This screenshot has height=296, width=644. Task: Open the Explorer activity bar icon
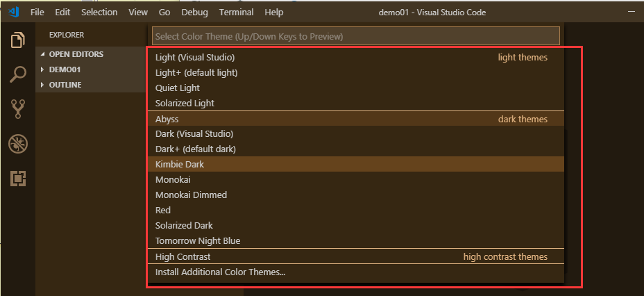point(17,40)
